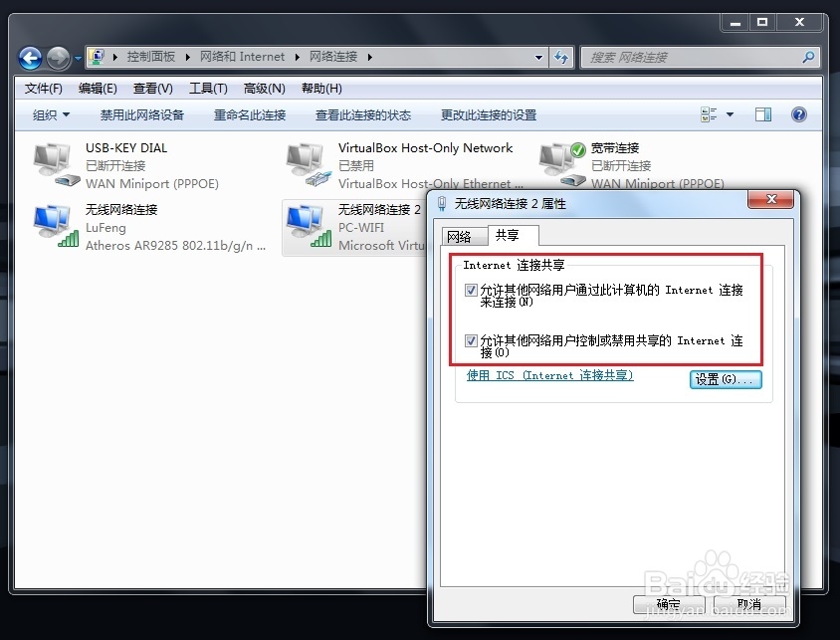Expand the arrow after 控制面板 breadcrumb
Image resolution: width=840 pixels, height=640 pixels.
(187, 57)
